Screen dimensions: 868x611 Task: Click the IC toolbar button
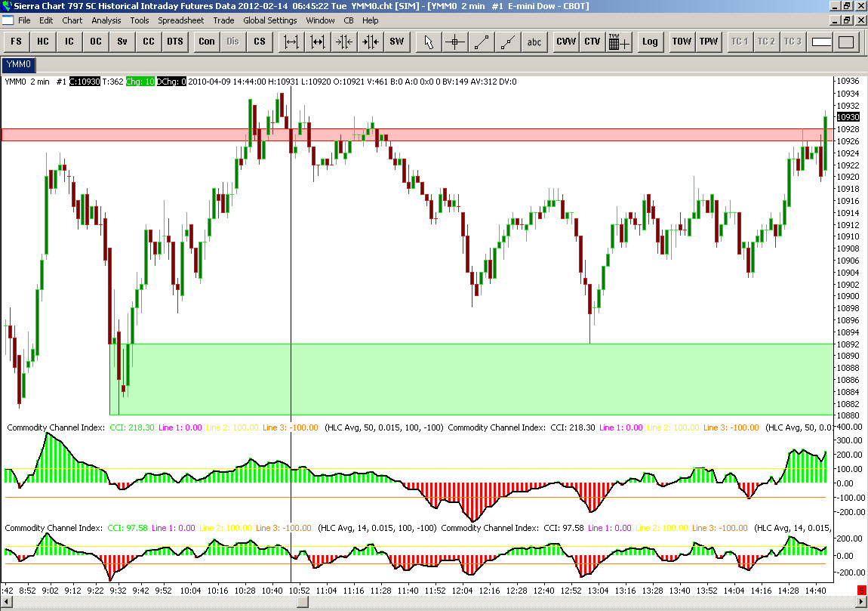point(69,42)
